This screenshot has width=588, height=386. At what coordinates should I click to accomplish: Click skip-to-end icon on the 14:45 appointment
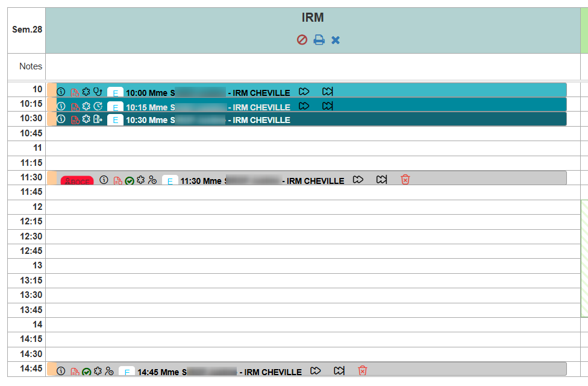[339, 370]
